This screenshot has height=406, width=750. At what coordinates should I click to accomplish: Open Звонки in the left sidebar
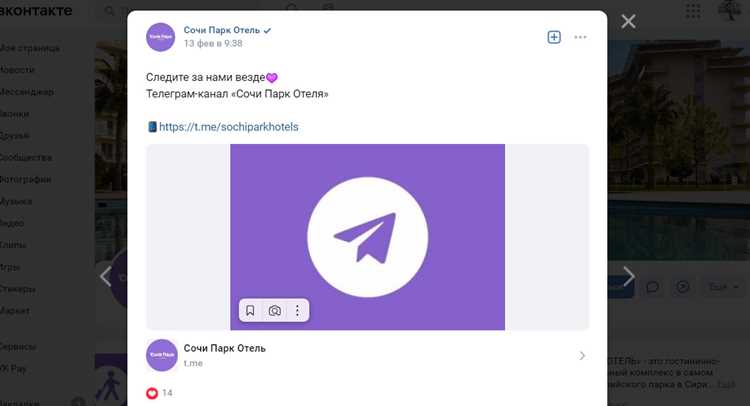(x=15, y=114)
